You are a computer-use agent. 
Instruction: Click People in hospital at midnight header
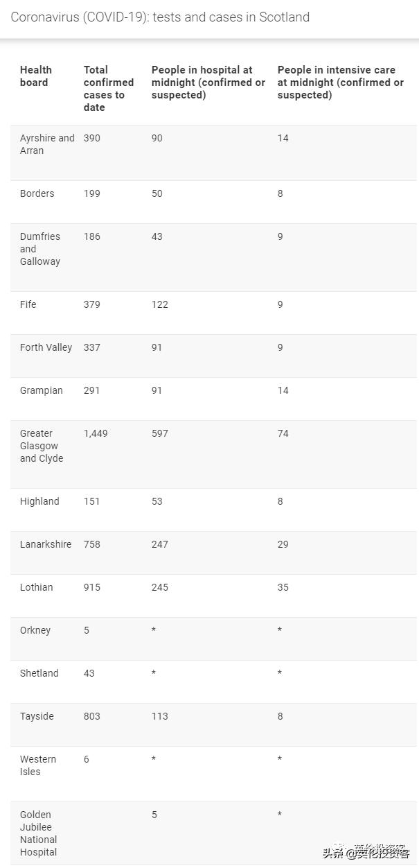(208, 83)
